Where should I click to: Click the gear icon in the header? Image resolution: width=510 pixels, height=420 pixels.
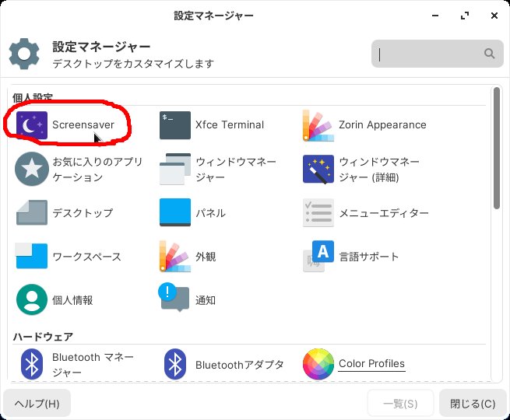coord(24,54)
